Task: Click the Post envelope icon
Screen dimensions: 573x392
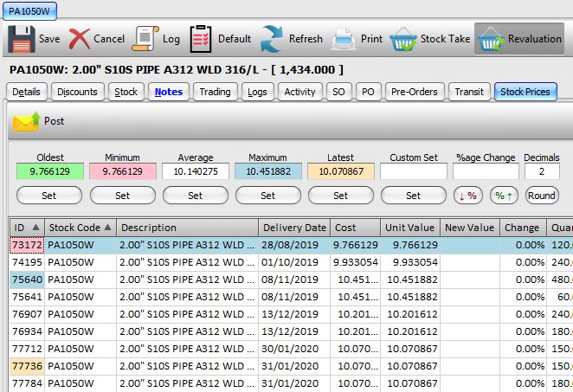Action: point(26,122)
